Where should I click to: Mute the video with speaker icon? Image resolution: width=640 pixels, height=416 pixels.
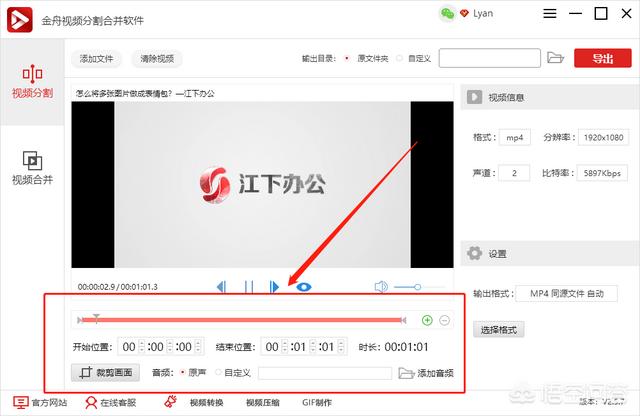tap(381, 287)
